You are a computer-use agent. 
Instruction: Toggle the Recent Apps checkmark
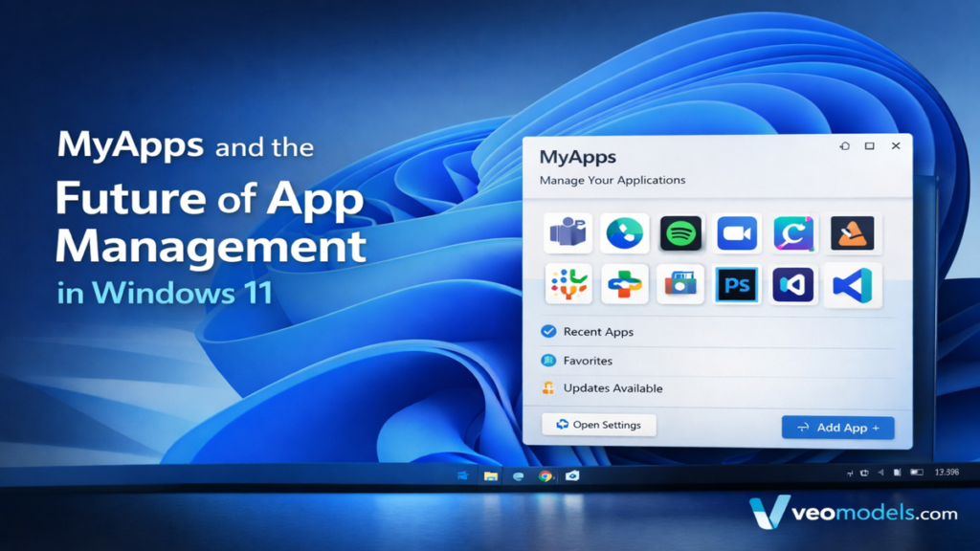click(x=547, y=331)
